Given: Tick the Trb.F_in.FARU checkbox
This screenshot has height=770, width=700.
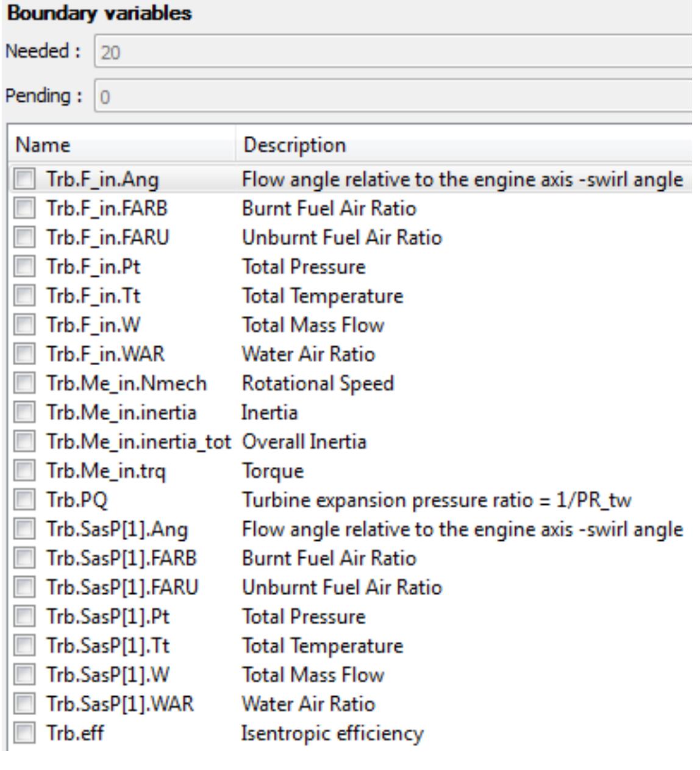Looking at the screenshot, I should tap(26, 238).
